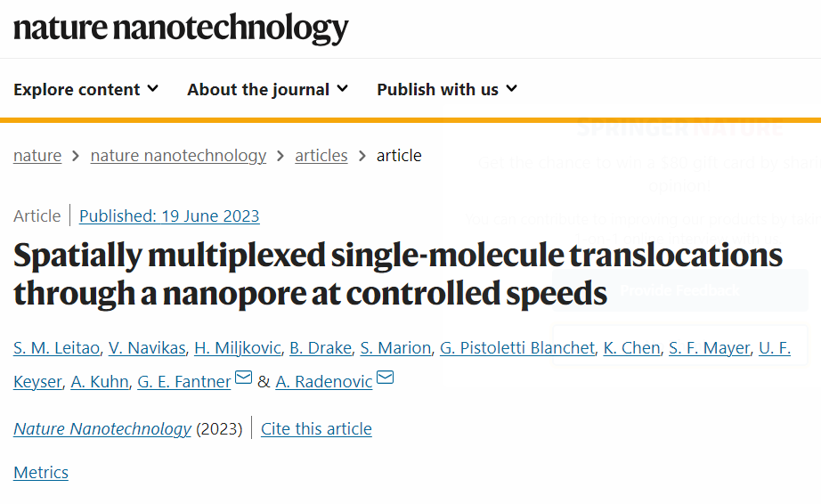The height and width of the screenshot is (504, 821).
Task: Expand the Explore content dropdown
Action: [x=85, y=90]
